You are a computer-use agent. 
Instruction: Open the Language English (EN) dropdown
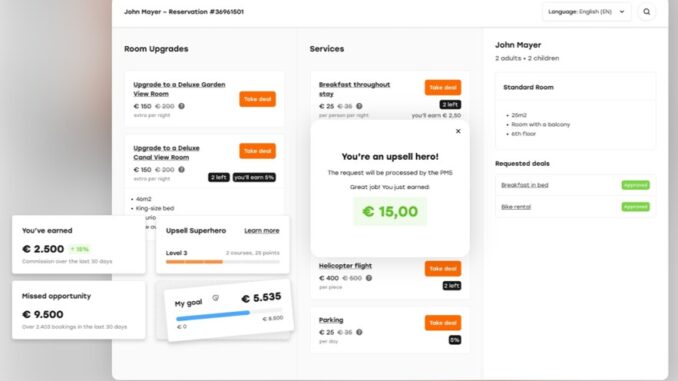click(x=586, y=12)
